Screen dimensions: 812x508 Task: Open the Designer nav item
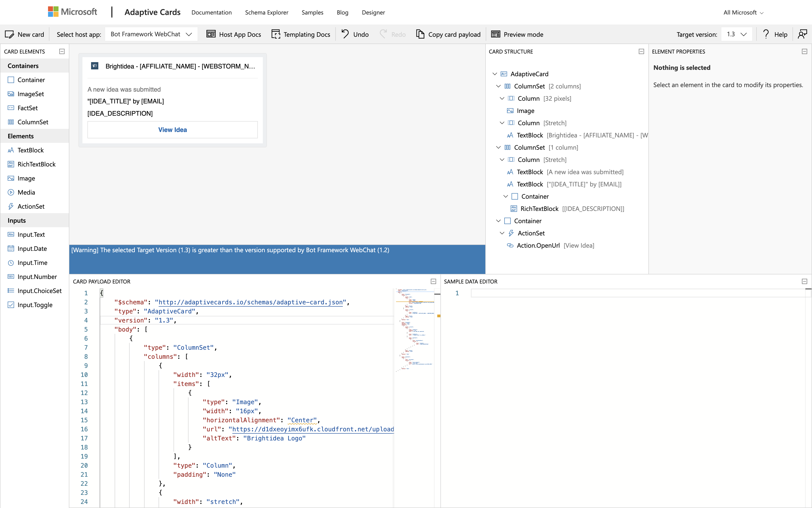(x=373, y=12)
